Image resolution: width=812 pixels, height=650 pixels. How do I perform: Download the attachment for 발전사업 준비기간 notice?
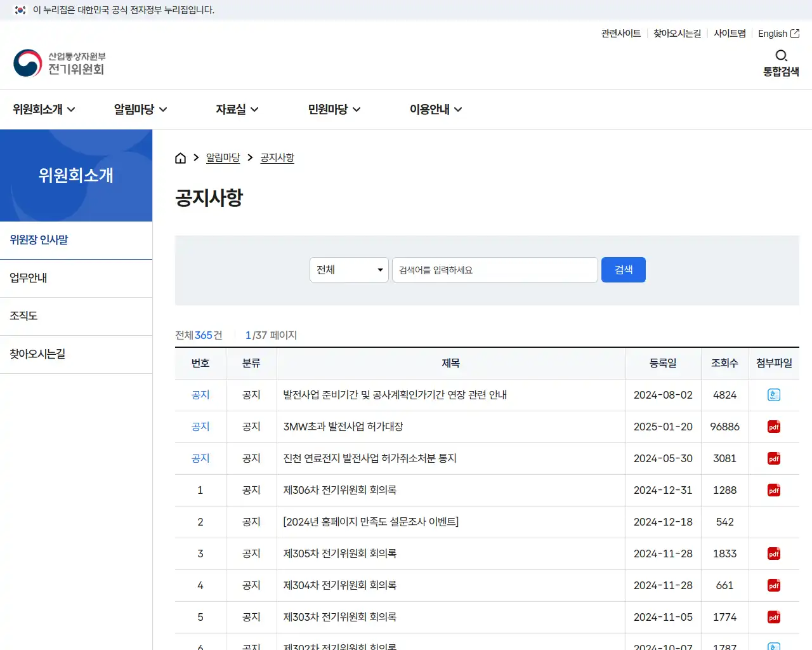[x=774, y=395]
